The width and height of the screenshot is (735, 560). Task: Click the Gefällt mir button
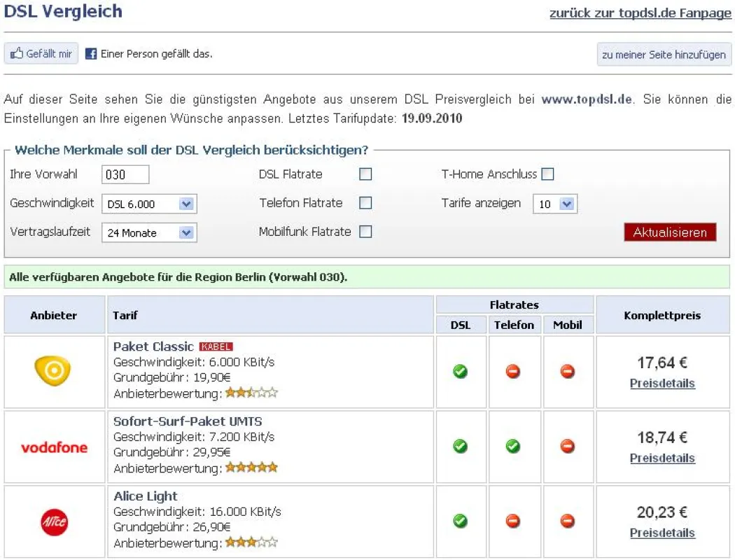[41, 53]
